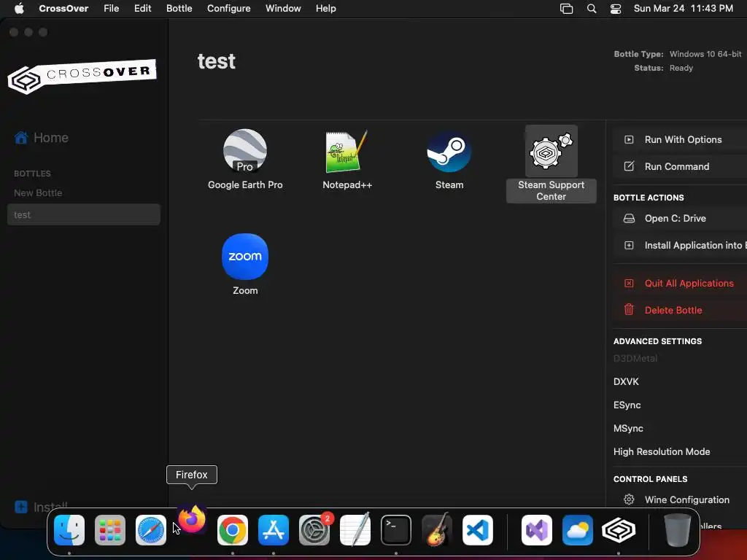Click the Install button in the sidebar
The height and width of the screenshot is (560, 747).
(42, 507)
